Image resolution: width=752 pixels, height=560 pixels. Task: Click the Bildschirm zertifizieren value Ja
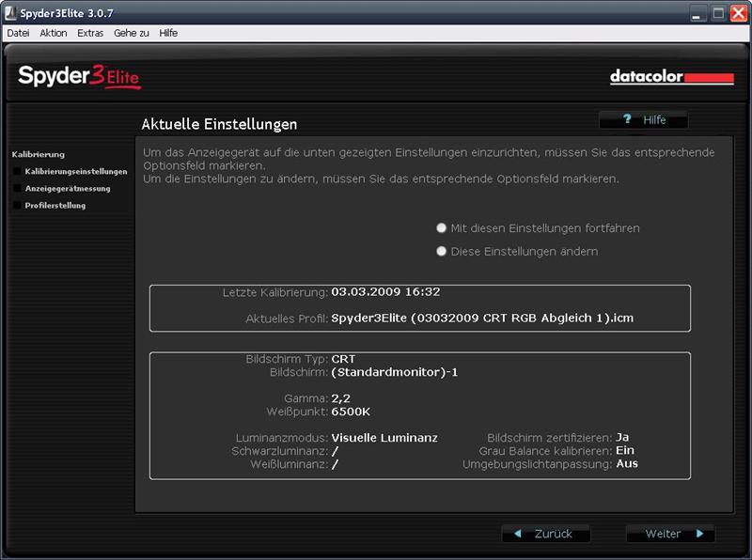(x=622, y=437)
